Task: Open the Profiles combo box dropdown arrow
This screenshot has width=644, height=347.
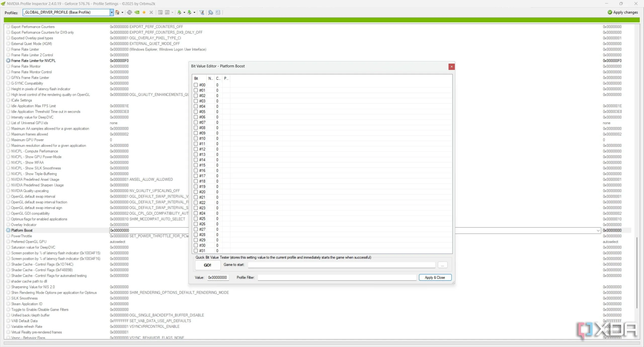Action: (112, 12)
